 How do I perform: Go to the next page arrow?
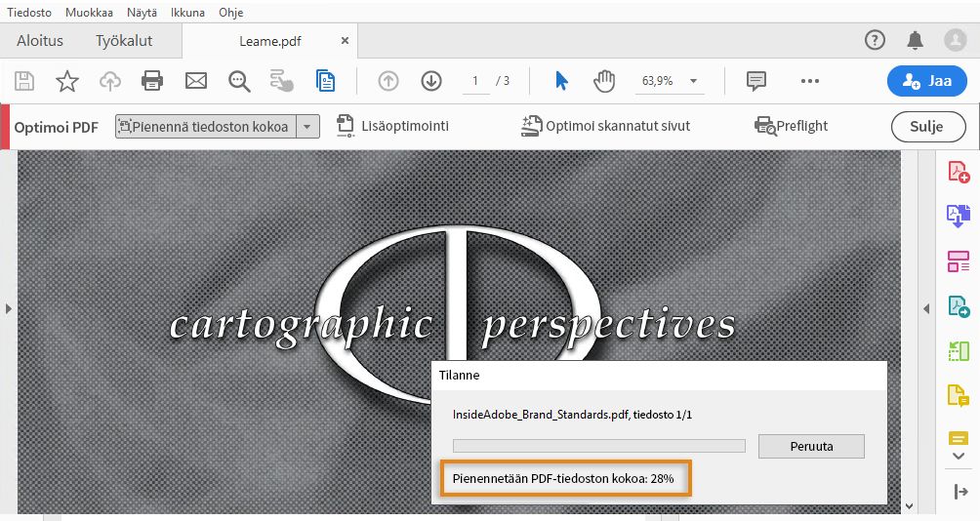[431, 81]
